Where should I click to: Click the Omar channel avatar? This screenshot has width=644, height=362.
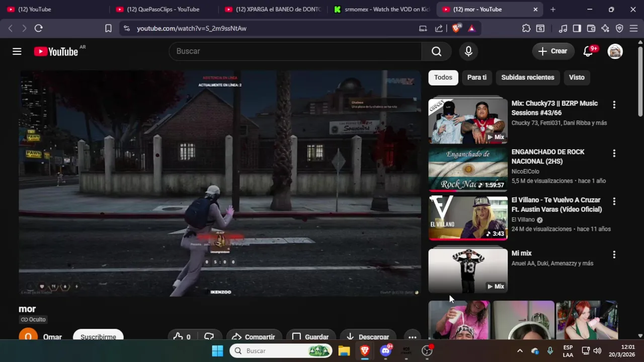tap(28, 336)
